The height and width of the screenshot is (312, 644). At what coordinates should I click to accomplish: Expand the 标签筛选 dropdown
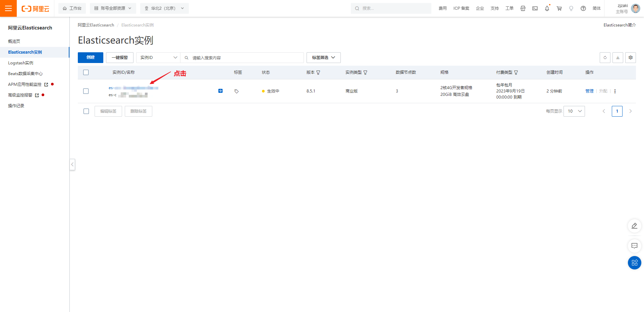tap(323, 58)
